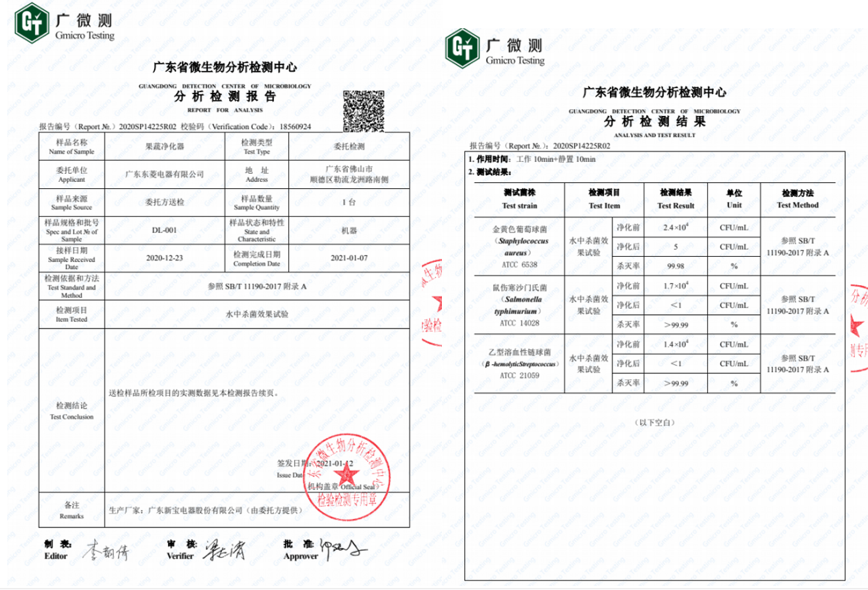Click the sample name value 果蔬净化器
Screen dimensions: 868x590
click(165, 146)
